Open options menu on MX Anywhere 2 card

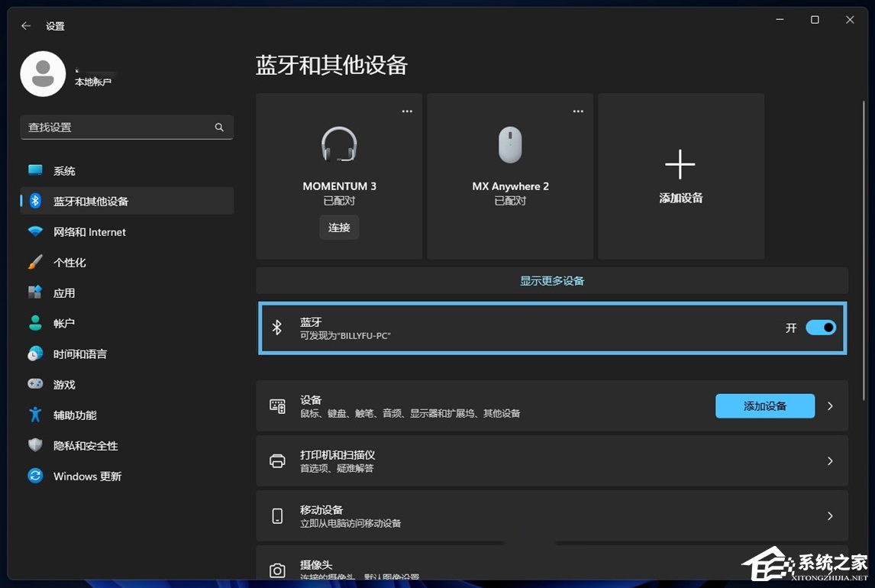(577, 111)
